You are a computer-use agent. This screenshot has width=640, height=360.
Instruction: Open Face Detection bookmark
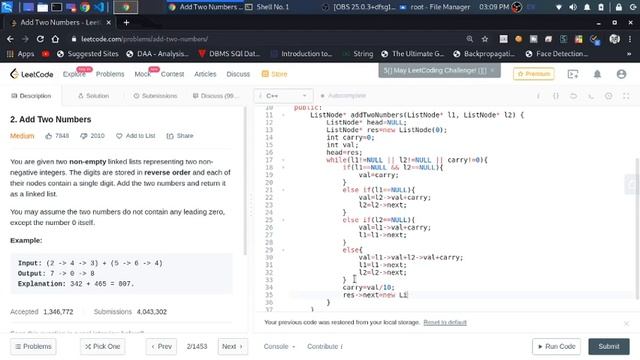point(557,53)
